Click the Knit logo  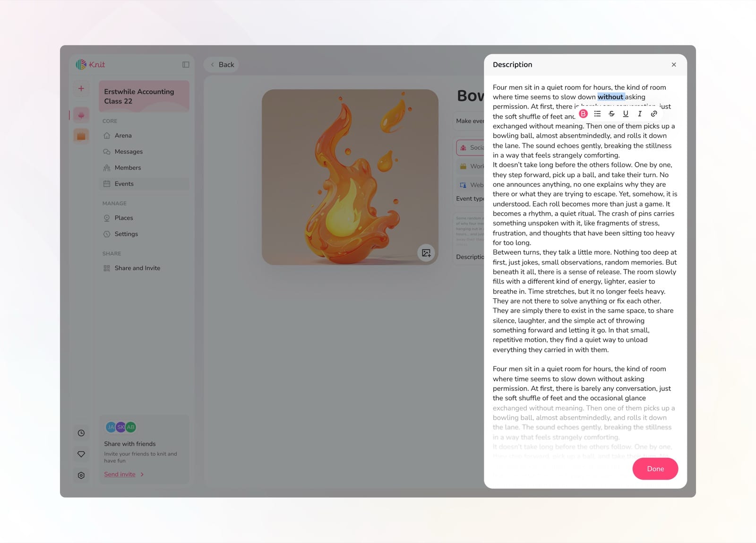[x=91, y=64]
